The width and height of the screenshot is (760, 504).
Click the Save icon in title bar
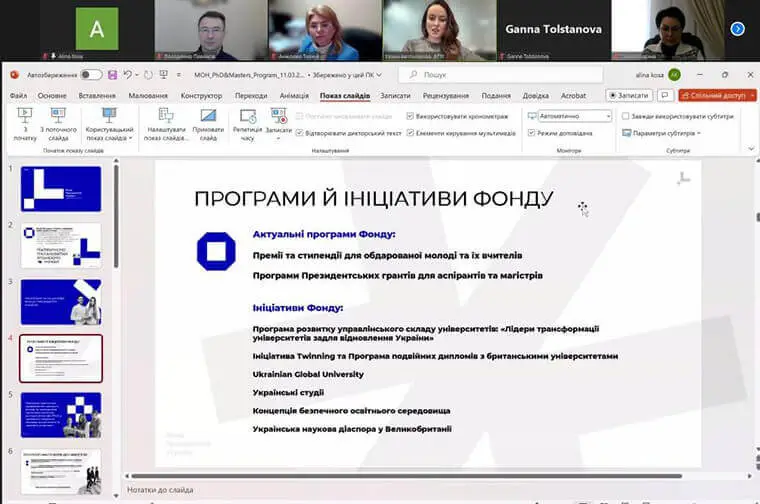pos(113,75)
